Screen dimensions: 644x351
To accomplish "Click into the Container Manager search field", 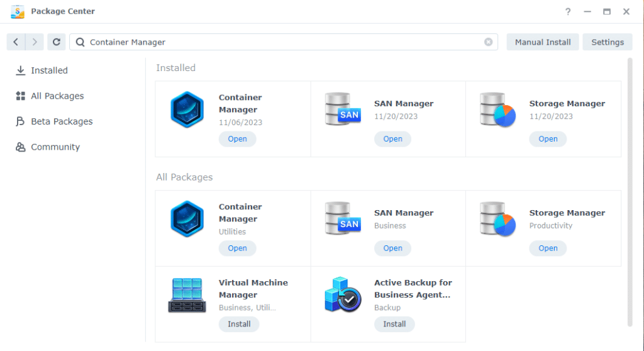I will point(283,42).
